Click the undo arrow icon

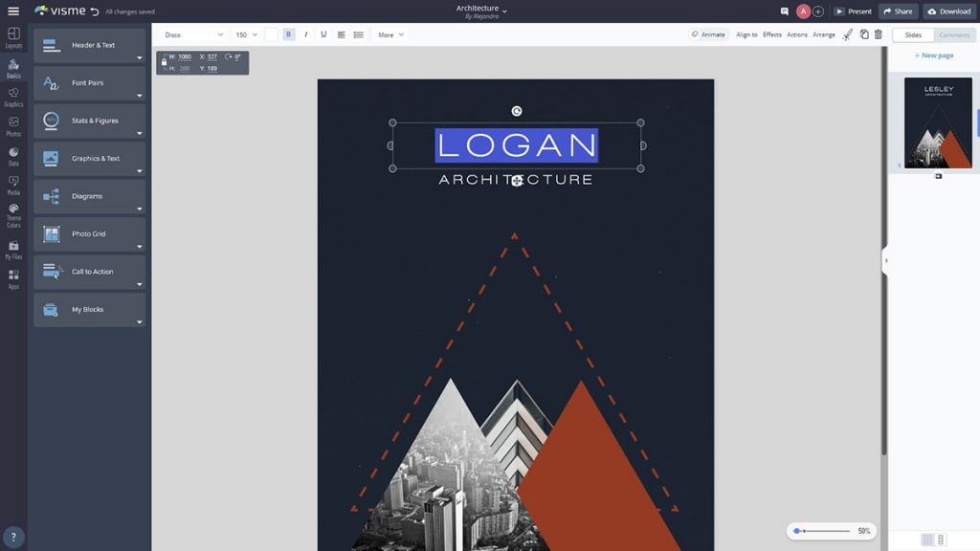pos(94,11)
